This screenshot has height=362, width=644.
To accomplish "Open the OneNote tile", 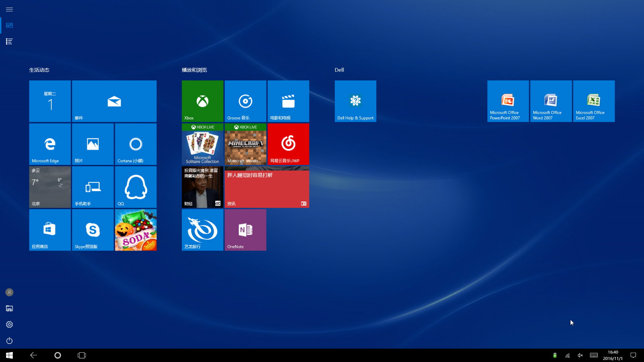I will pyautogui.click(x=246, y=230).
